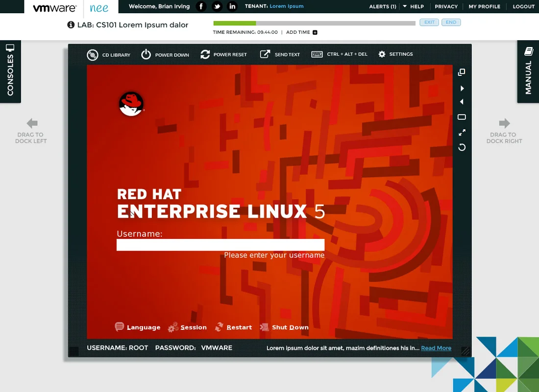Open Alerts (1) menu
Image resolution: width=539 pixels, height=392 pixels.
(383, 6)
